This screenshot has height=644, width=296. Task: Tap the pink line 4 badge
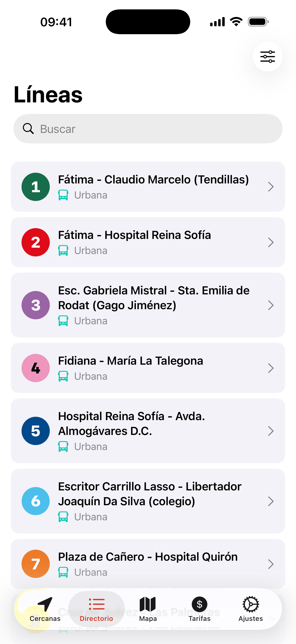(36, 368)
